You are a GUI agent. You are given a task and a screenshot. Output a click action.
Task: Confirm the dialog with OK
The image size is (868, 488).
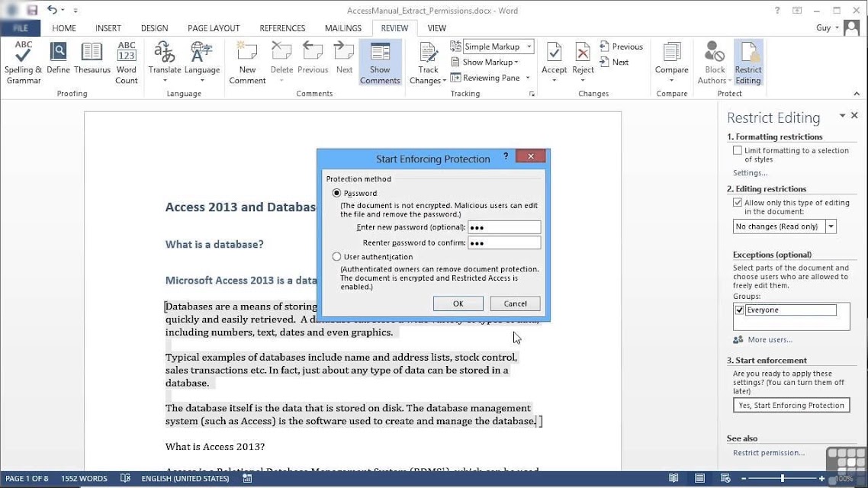(x=458, y=303)
